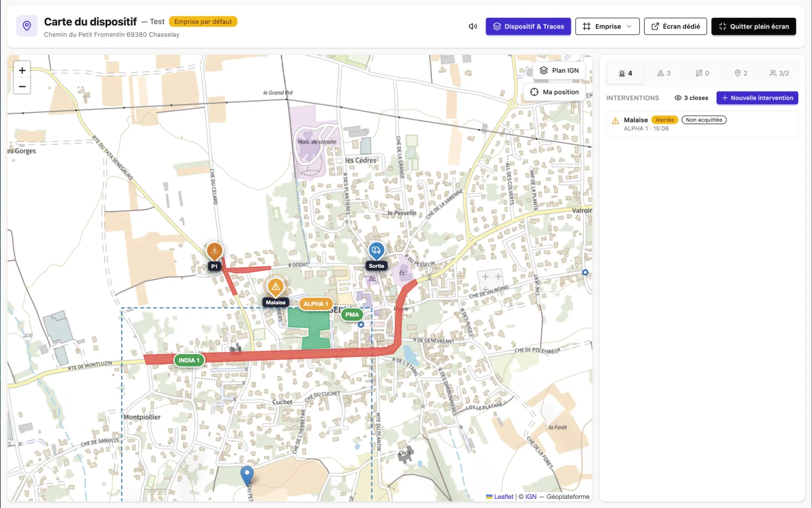Open the personnel tab showing 3/3

tap(779, 73)
